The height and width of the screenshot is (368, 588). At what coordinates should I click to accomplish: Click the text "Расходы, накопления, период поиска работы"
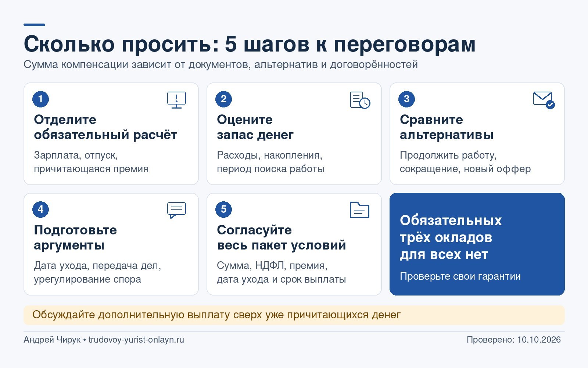pyautogui.click(x=270, y=162)
